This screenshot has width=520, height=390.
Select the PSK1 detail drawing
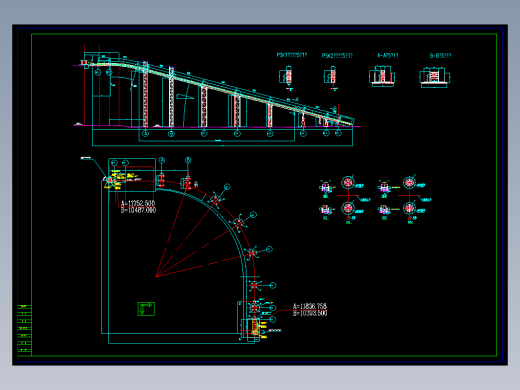coord(287,78)
